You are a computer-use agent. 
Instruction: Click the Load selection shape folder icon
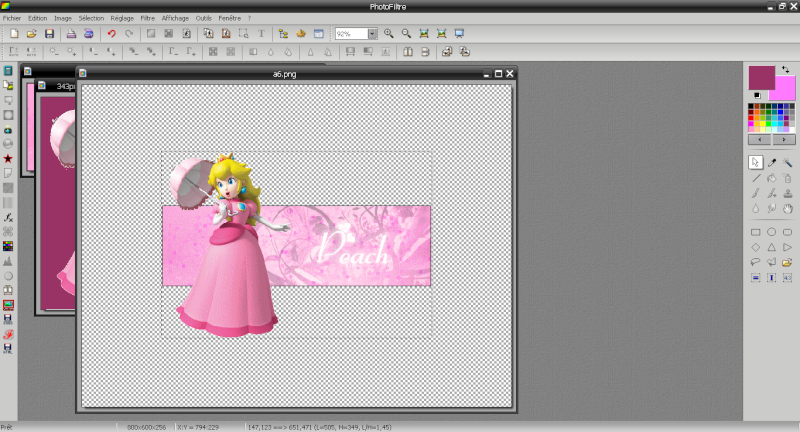[x=788, y=262]
